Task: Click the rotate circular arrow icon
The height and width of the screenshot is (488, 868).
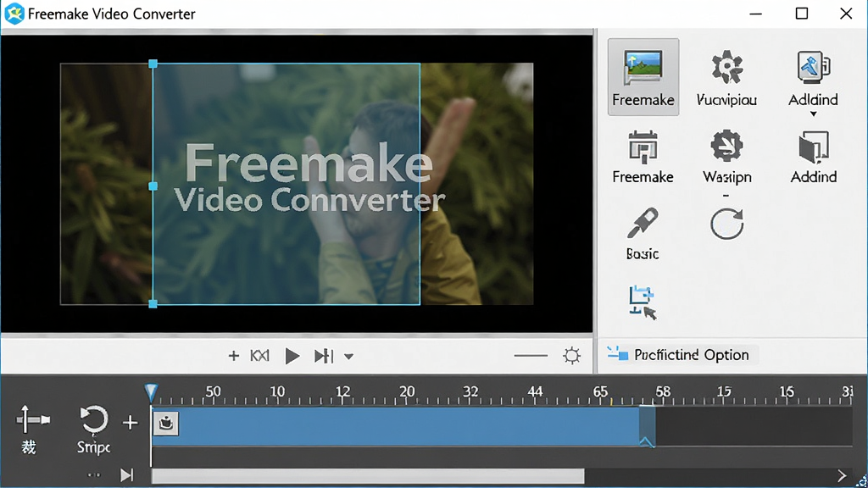Action: click(x=726, y=224)
